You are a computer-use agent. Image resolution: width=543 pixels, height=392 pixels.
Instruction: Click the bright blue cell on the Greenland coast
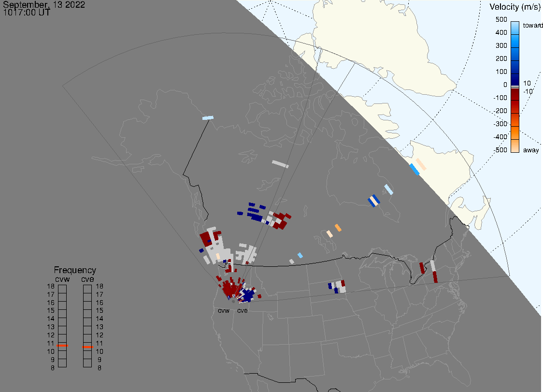414,170
